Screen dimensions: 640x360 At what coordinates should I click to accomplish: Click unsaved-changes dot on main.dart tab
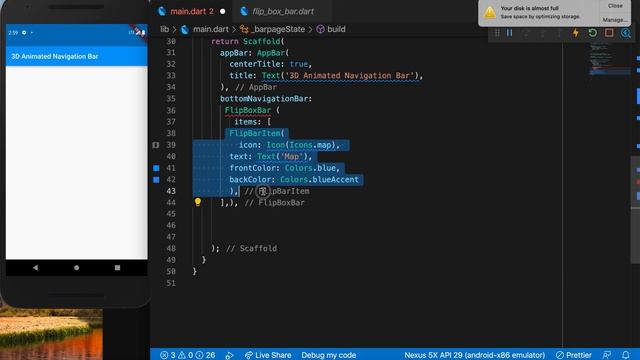click(x=222, y=11)
